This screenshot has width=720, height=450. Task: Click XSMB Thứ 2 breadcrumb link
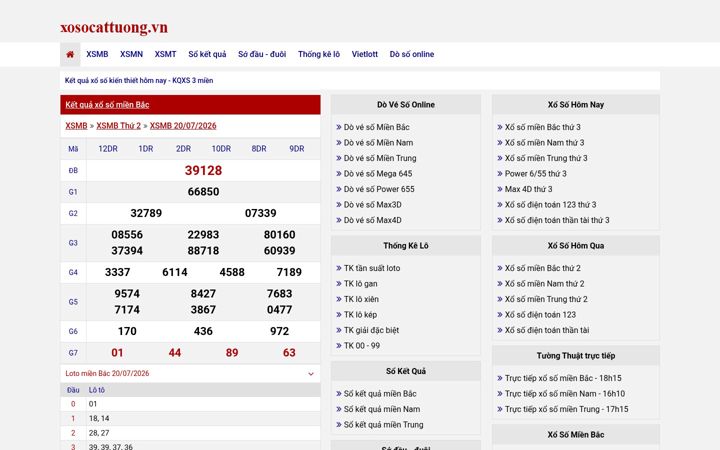[118, 126]
